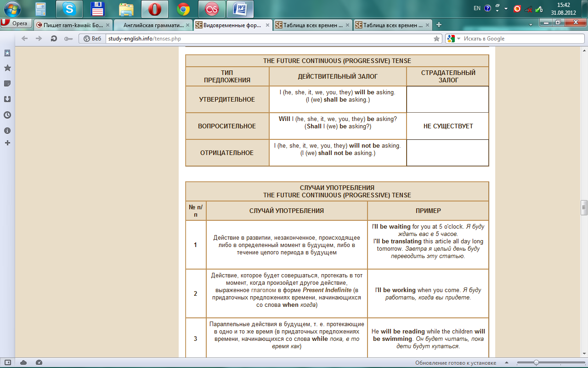Click the 'ВОПРОСИТЕЛЬНОЕ' row header
Viewport: 588px width, 368px height.
pyautogui.click(x=227, y=126)
